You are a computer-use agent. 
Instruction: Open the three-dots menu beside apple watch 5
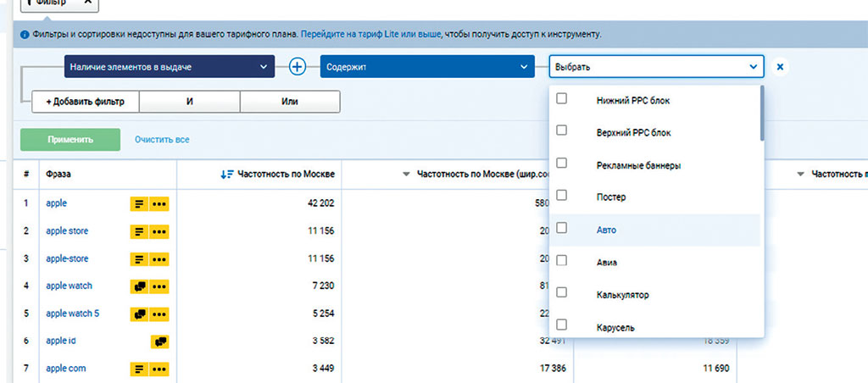(x=159, y=314)
